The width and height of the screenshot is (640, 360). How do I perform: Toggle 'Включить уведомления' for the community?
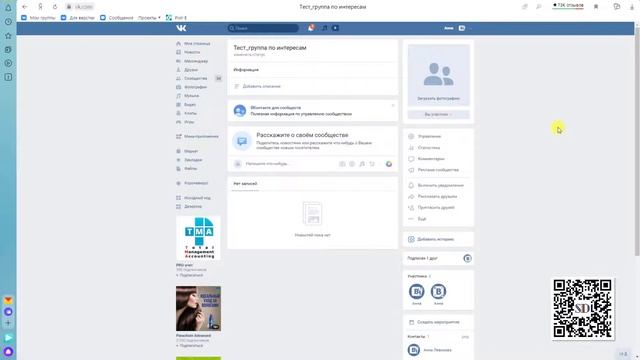[436, 185]
